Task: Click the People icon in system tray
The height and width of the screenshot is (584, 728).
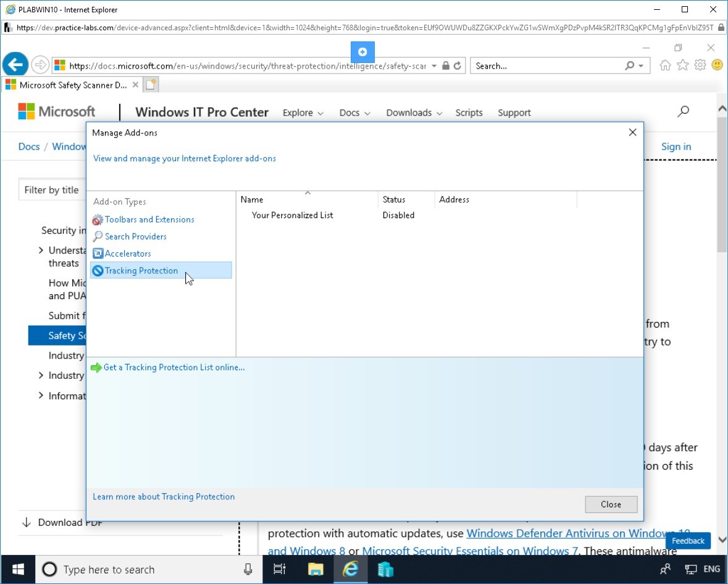Action: 665,569
